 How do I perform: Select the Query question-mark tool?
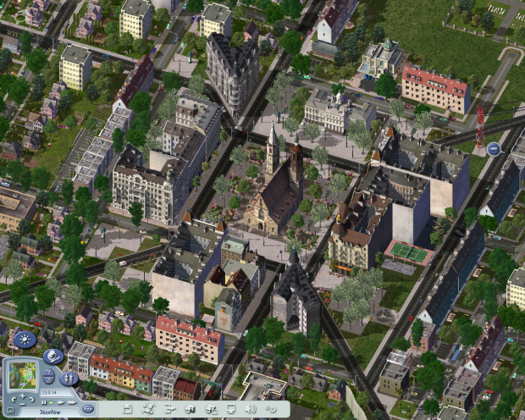click(48, 372)
